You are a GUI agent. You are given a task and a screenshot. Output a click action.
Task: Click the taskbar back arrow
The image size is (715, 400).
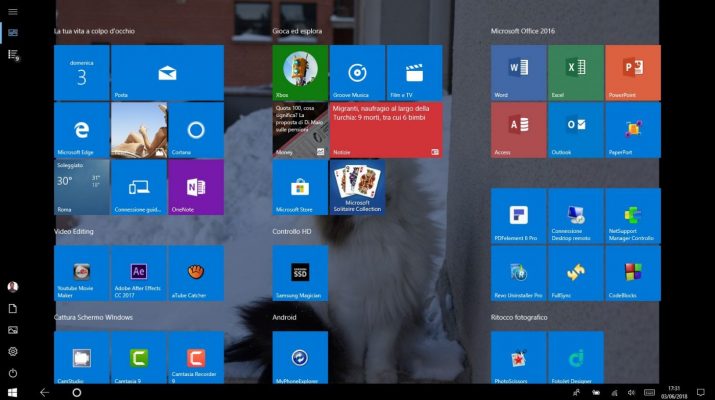[44, 392]
